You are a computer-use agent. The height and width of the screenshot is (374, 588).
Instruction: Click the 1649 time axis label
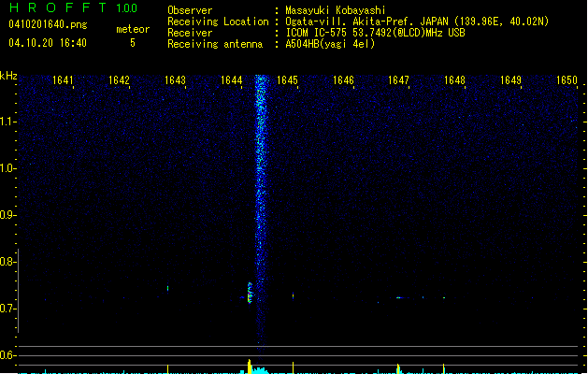(510, 80)
